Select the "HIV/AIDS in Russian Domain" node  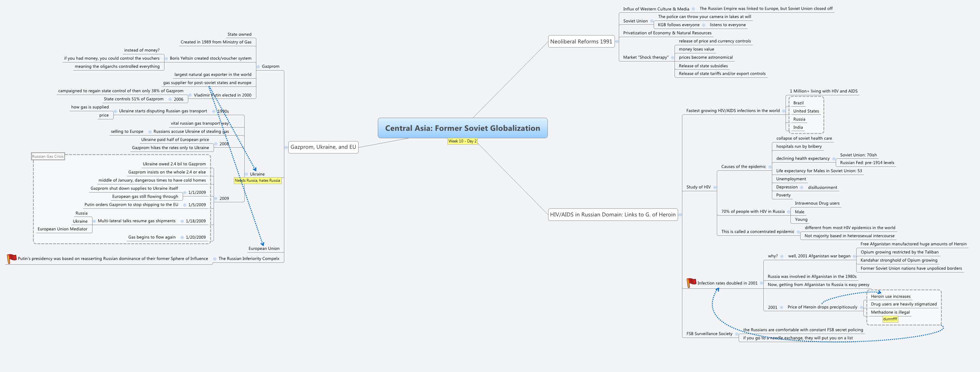(x=613, y=214)
